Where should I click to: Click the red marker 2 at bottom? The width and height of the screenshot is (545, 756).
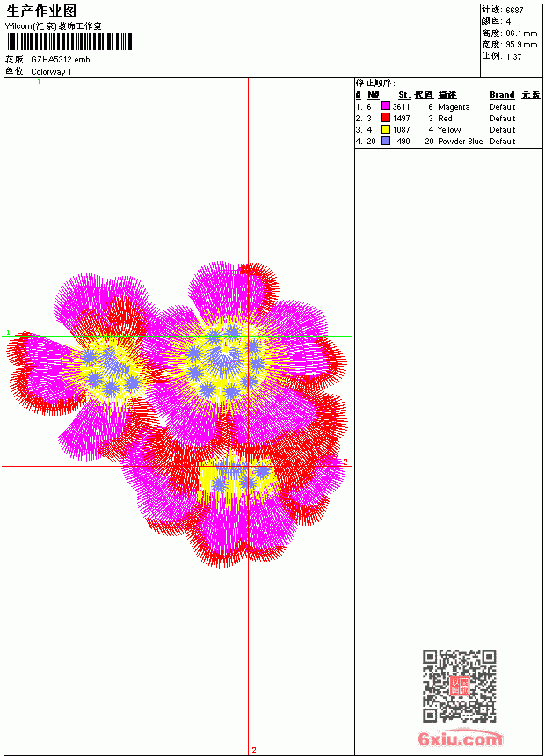pyautogui.click(x=254, y=750)
